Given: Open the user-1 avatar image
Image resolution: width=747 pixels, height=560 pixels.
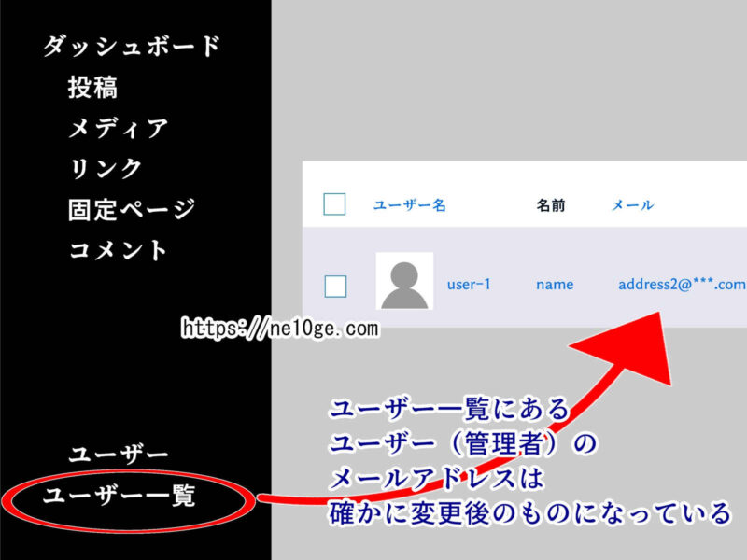Looking at the screenshot, I should click(x=404, y=281).
